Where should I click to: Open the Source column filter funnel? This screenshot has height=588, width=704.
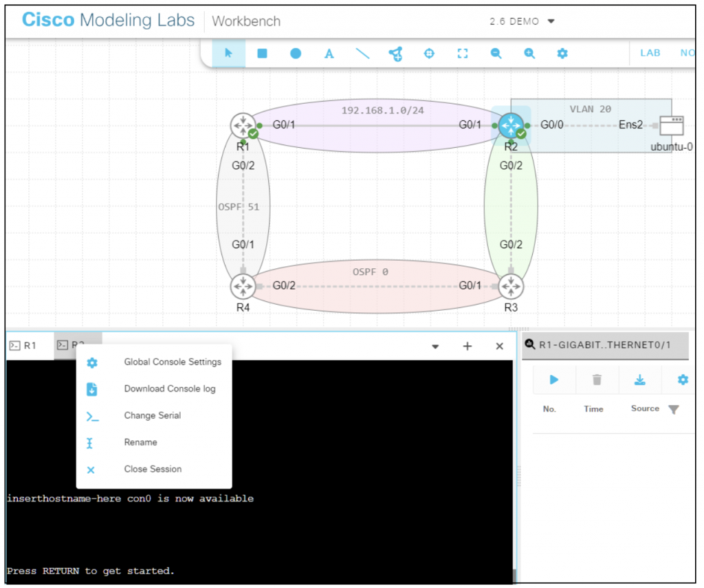[x=674, y=409]
